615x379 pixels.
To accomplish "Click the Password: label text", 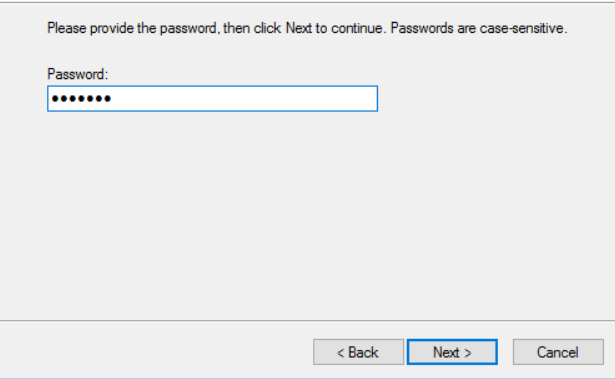I will pos(78,74).
